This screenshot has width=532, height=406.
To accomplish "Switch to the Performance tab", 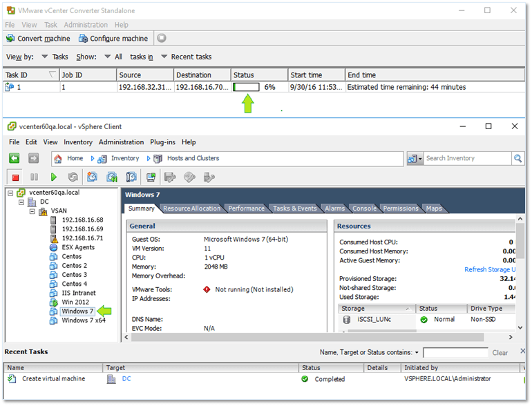I will [247, 209].
